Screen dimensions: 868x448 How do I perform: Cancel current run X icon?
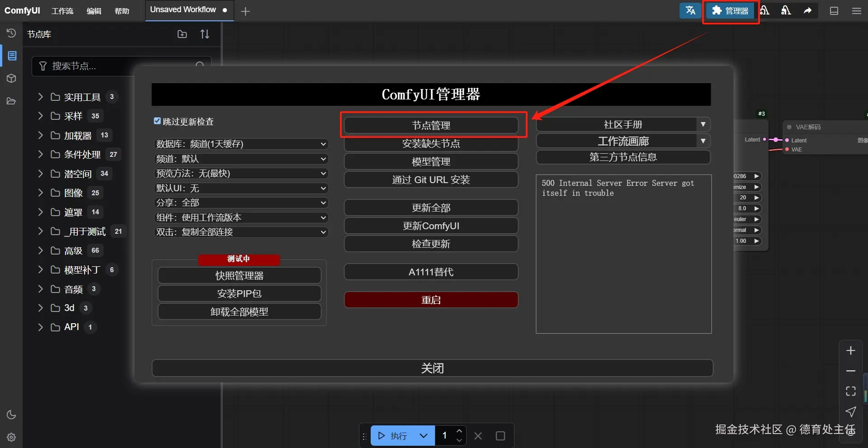[x=478, y=436]
